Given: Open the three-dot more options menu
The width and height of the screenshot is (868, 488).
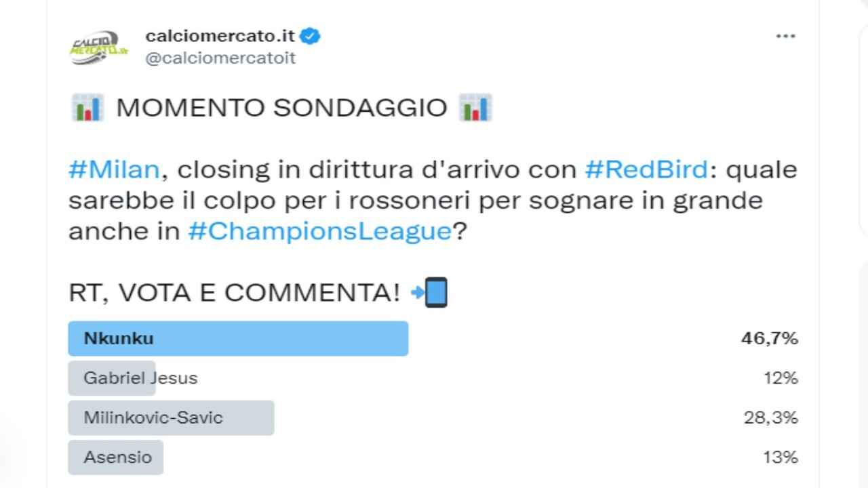Looking at the screenshot, I should [785, 36].
